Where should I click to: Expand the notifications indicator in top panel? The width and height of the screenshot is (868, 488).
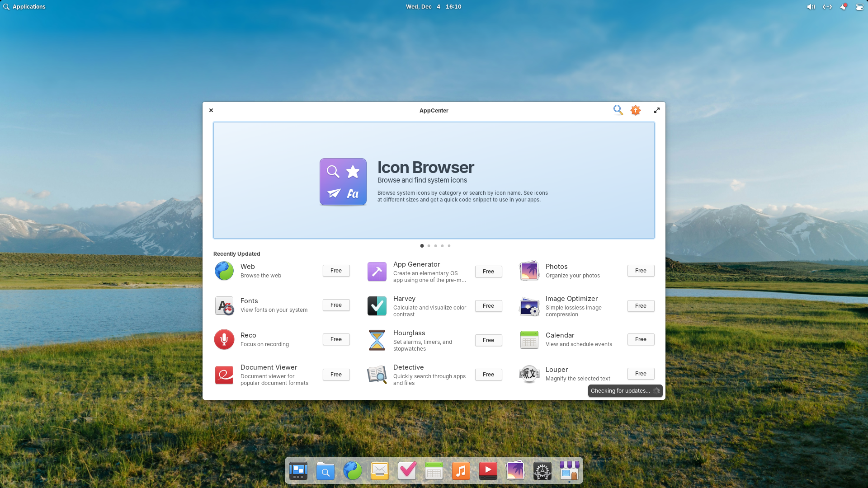tap(843, 7)
